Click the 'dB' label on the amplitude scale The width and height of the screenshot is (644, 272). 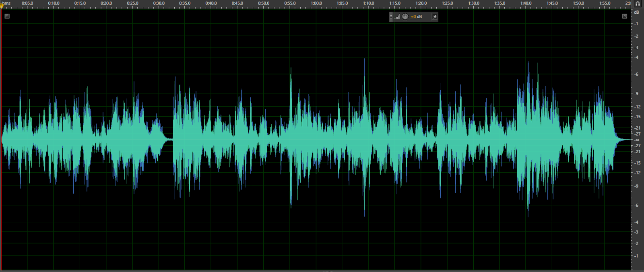[x=636, y=12]
